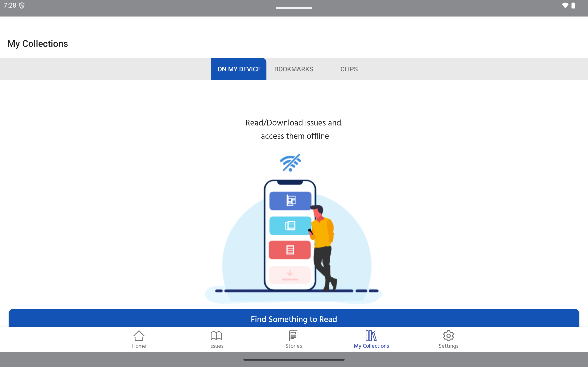This screenshot has height=367, width=588.
Task: Tap the My Collections bookshelf icon
Action: [x=371, y=336]
